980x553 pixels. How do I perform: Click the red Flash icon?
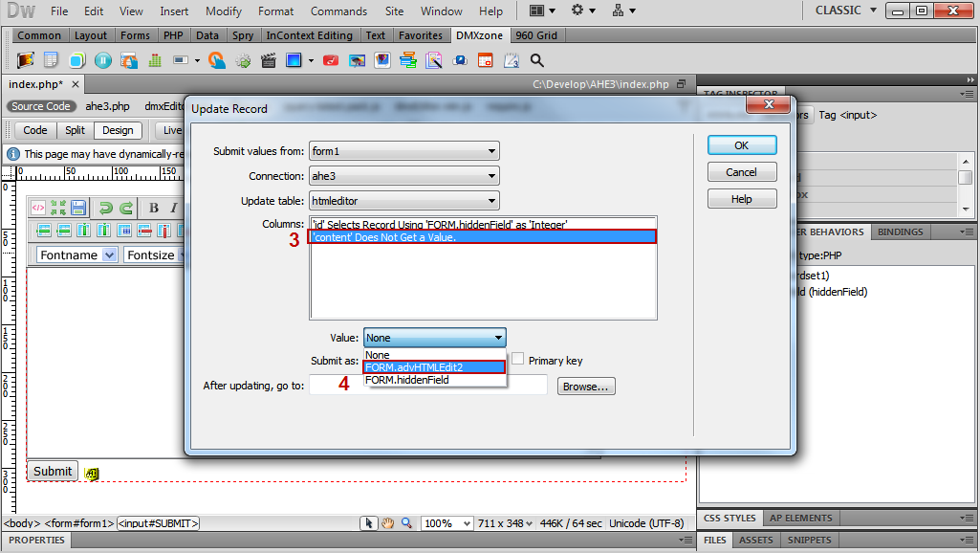(x=331, y=60)
